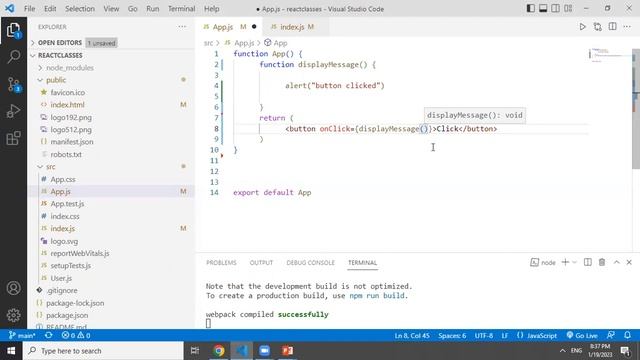
Task: Kill terminal with the trash icon
Action: coord(602,262)
